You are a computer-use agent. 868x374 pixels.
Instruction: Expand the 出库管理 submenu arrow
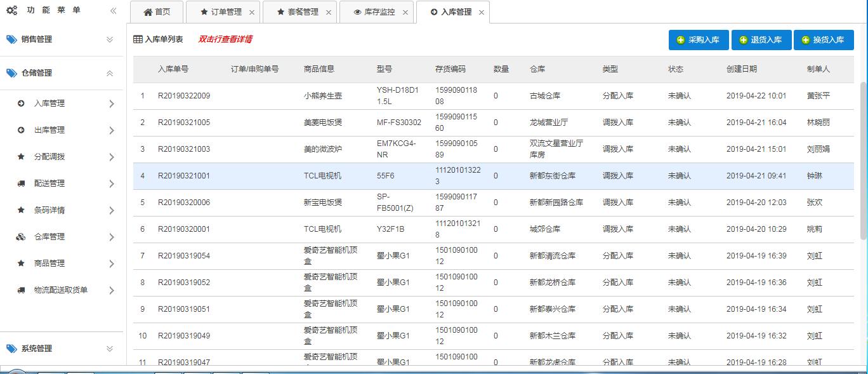(112, 130)
